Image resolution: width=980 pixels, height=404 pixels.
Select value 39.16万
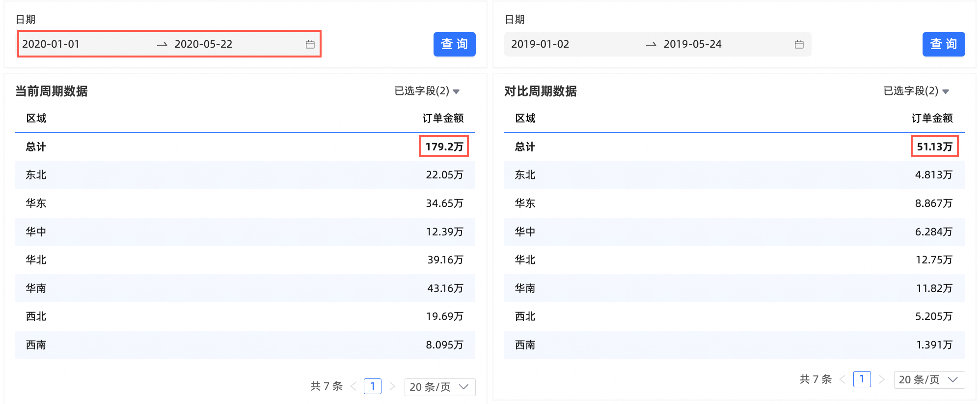[x=445, y=260]
